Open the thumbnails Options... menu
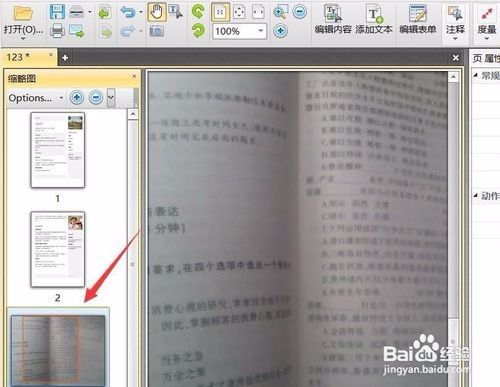Screen dimensions: 500x387 (x=36, y=98)
